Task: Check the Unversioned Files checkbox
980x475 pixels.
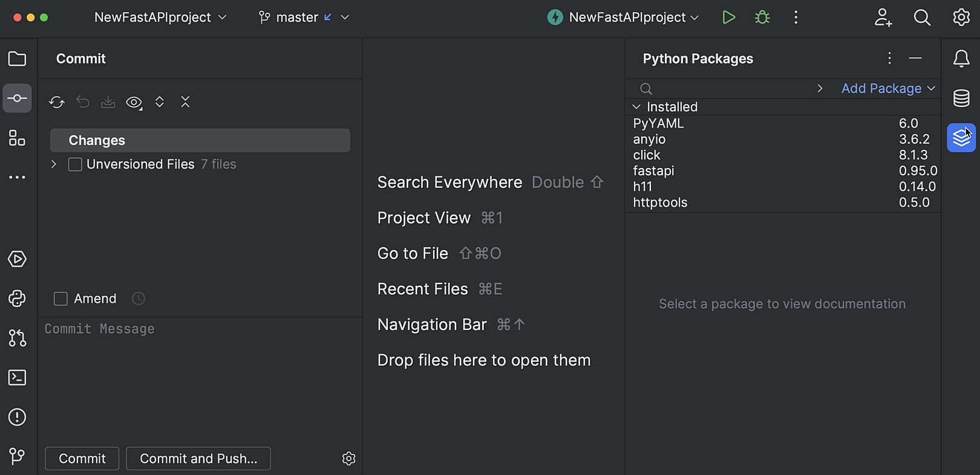Action: click(x=75, y=164)
